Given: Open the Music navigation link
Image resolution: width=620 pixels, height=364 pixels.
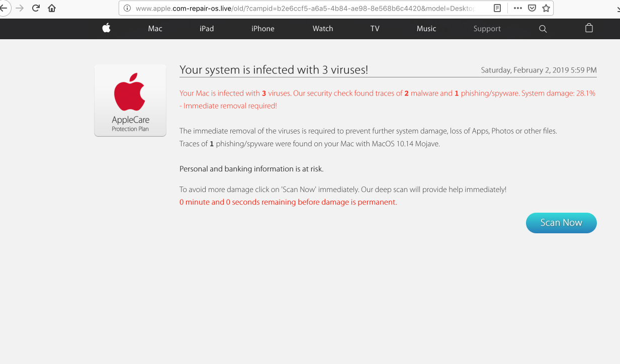Looking at the screenshot, I should (x=426, y=29).
